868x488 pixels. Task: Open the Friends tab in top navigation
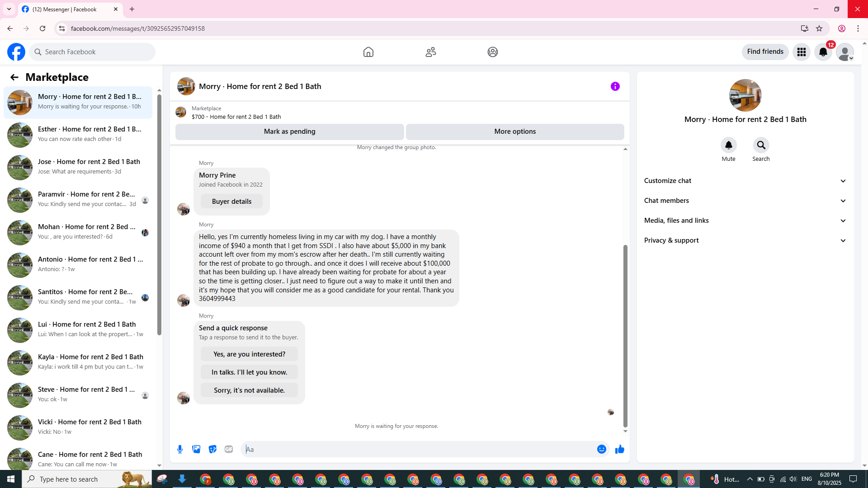430,52
